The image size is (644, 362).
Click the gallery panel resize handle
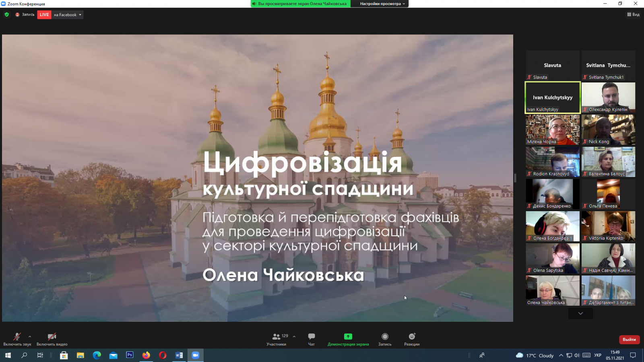[x=515, y=178]
